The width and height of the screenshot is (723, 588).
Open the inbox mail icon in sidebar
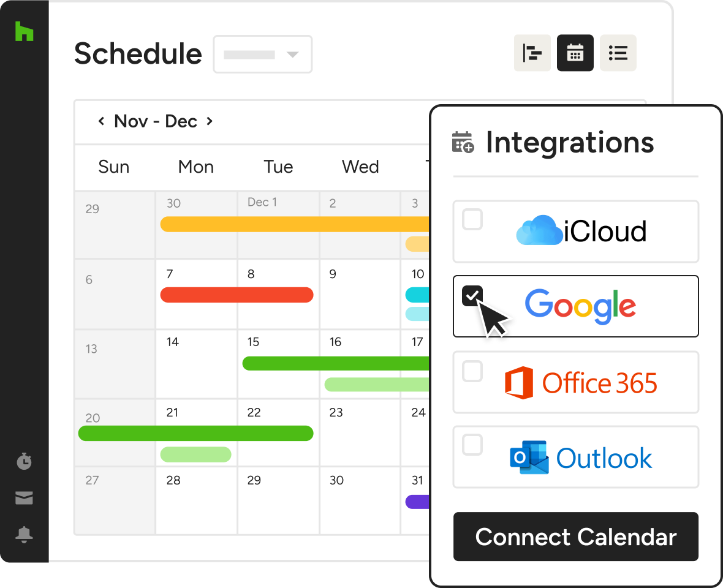(24, 498)
